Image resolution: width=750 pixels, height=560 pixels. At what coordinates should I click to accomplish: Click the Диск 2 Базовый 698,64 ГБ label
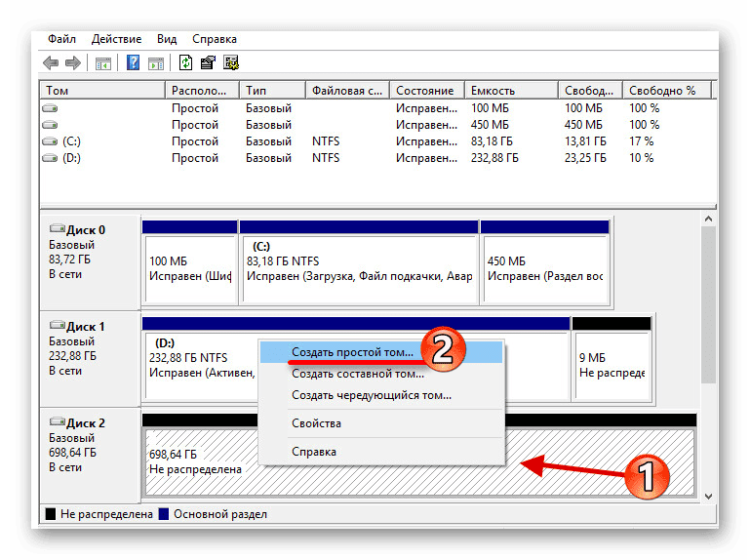[x=91, y=456]
